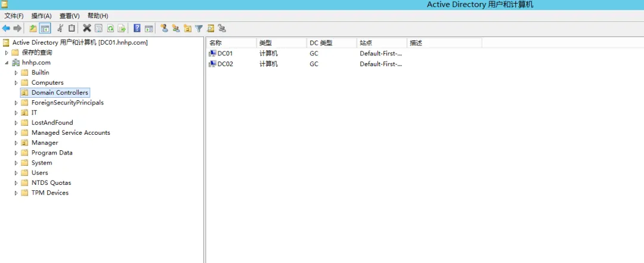Image resolution: width=644 pixels, height=263 pixels.
Task: Sort by the DC 类型 column header
Action: (x=332, y=43)
